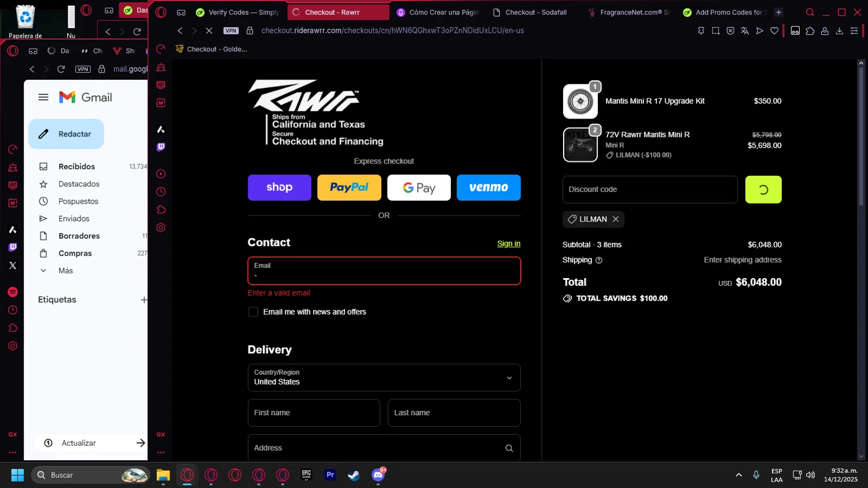Screen dimensions: 868x488
Task: Add a new Gmail label with plus icon
Action: 144,300
